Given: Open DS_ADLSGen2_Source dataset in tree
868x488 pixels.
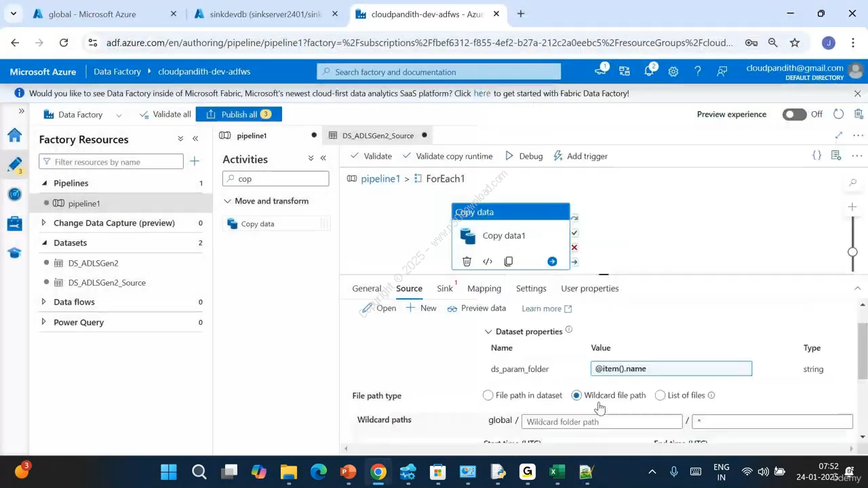Looking at the screenshot, I should point(106,283).
